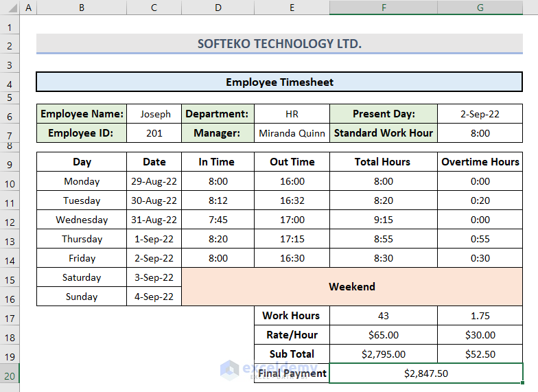Select the Sub Total $2,795.00 cell
This screenshot has height=392, width=538.
pos(384,354)
